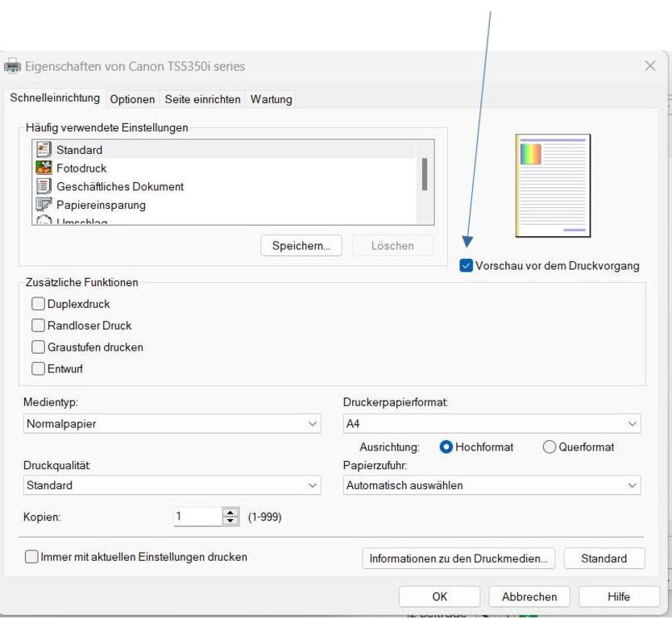Select Geschäftliches Dokument in the list
672x619 pixels.
223,186
